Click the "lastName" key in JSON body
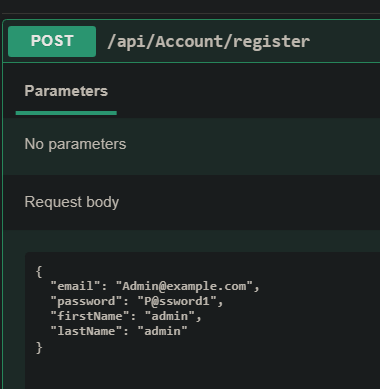Screen dimensions: 380x389 point(86,331)
